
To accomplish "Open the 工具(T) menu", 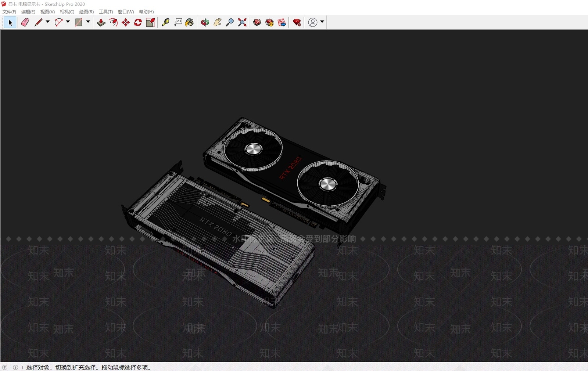I will point(106,12).
